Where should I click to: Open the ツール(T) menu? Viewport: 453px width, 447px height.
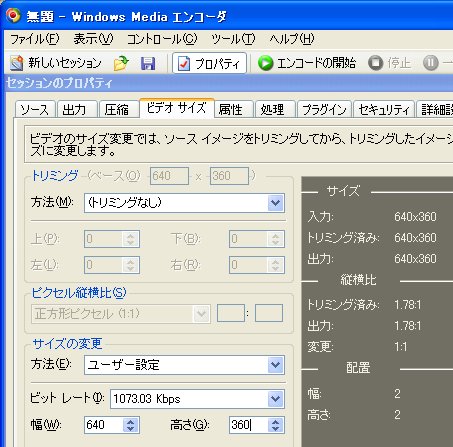(233, 39)
